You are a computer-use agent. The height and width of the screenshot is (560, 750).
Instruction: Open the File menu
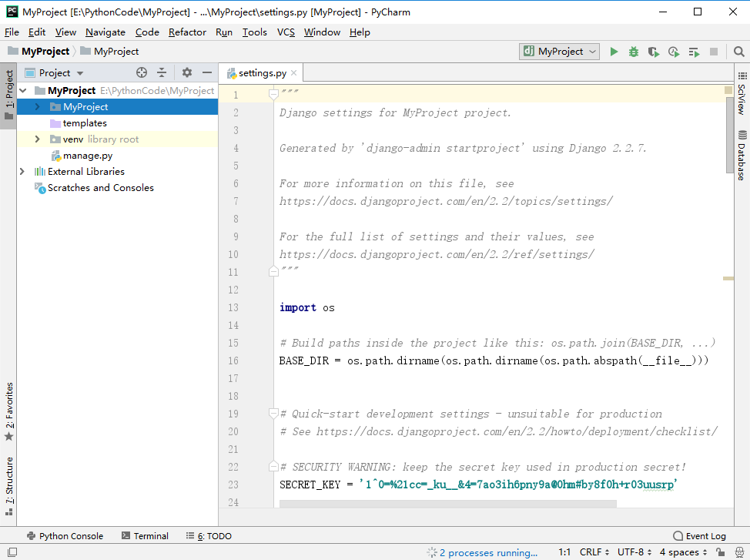point(12,32)
